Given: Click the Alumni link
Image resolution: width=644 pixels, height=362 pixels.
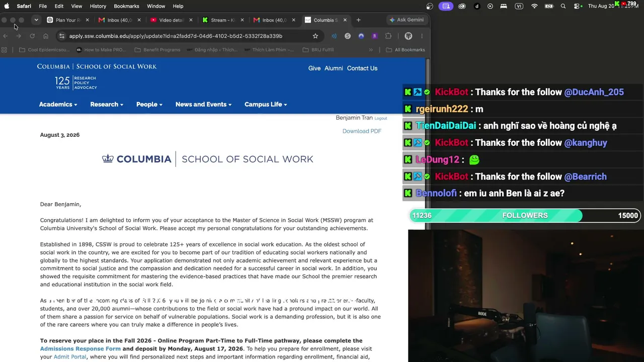Looking at the screenshot, I should click(334, 68).
